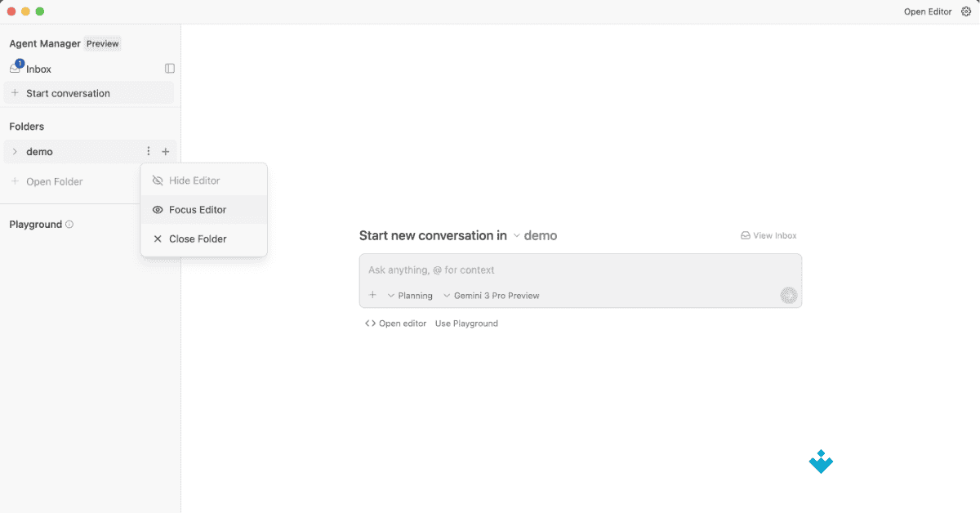Click the View Inbox link
The height and width of the screenshot is (513, 980).
point(768,235)
